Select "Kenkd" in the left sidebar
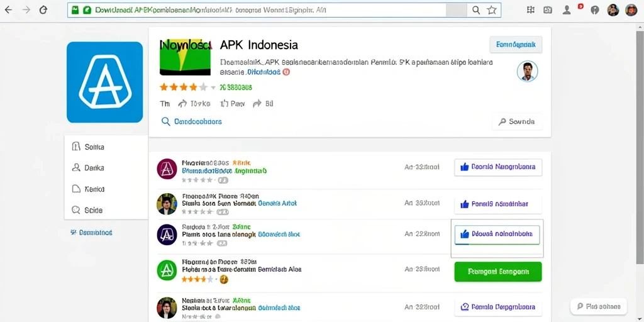644x322 pixels. pyautogui.click(x=94, y=189)
